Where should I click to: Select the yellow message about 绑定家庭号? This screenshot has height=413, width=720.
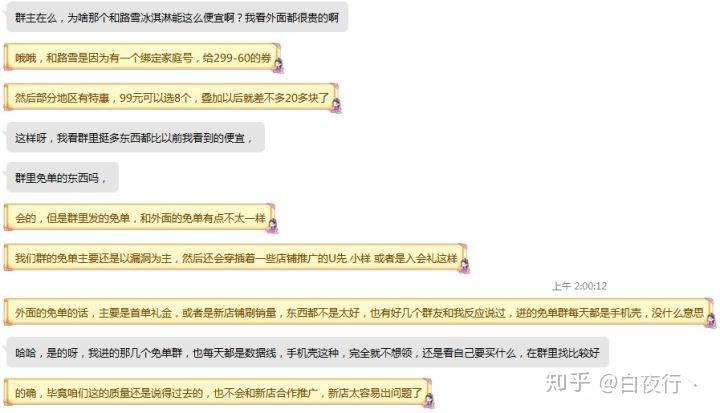pos(142,57)
